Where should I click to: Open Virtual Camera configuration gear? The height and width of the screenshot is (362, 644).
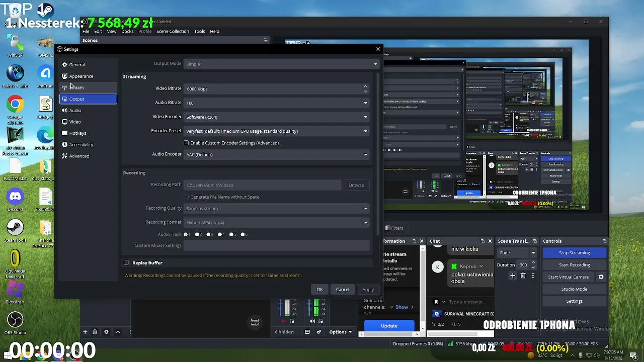601,277
